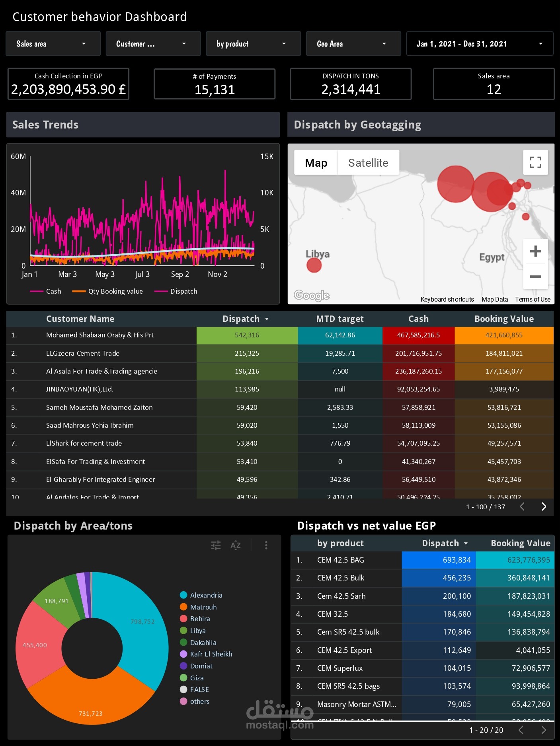Go to previous page of customer table
560x746 pixels.
(x=522, y=506)
